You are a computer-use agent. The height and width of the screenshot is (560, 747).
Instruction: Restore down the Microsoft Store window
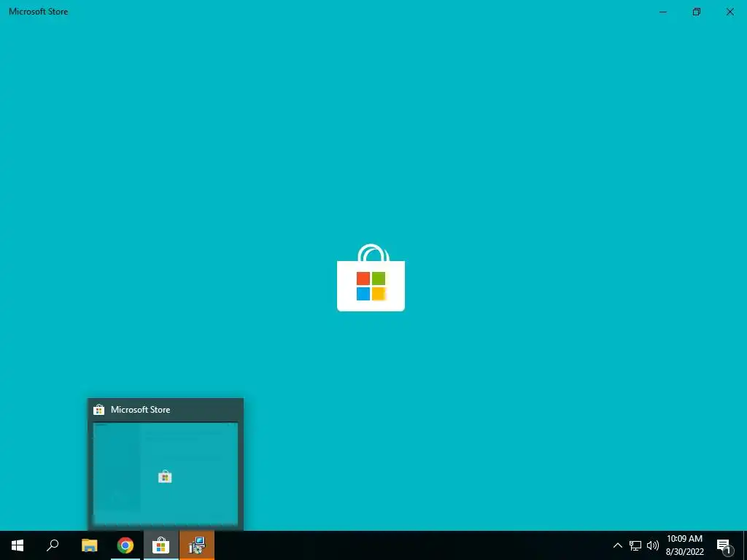tap(697, 12)
